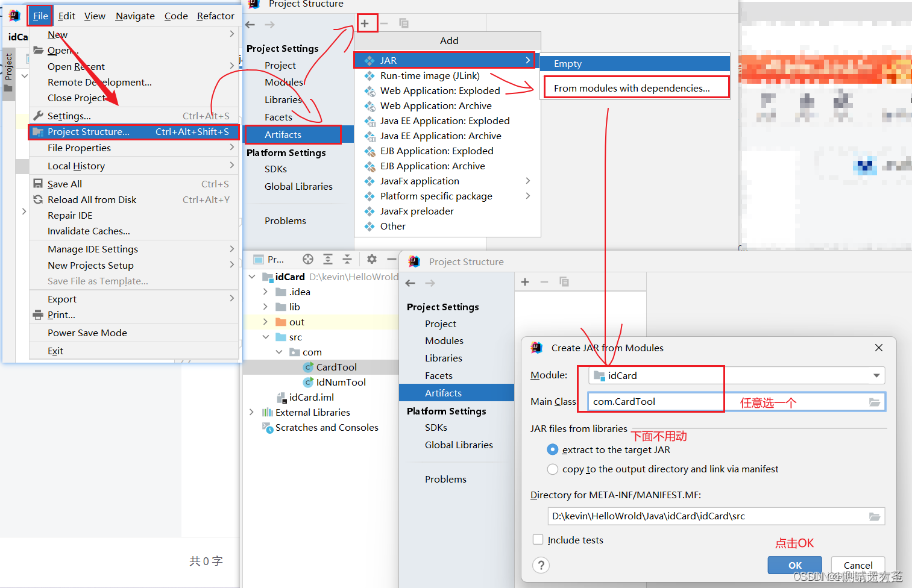Click the Open... folder icon
Screen dimensions: 912x588
click(x=38, y=50)
